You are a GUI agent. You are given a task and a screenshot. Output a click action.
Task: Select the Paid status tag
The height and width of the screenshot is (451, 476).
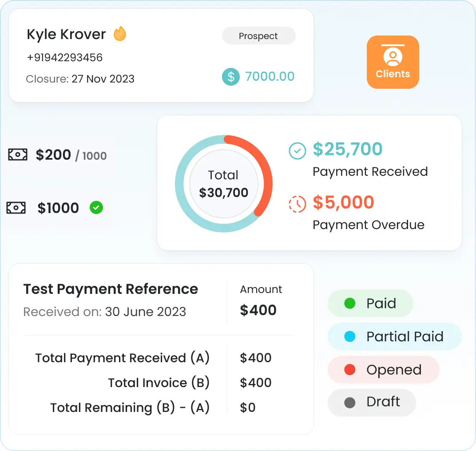(x=370, y=304)
